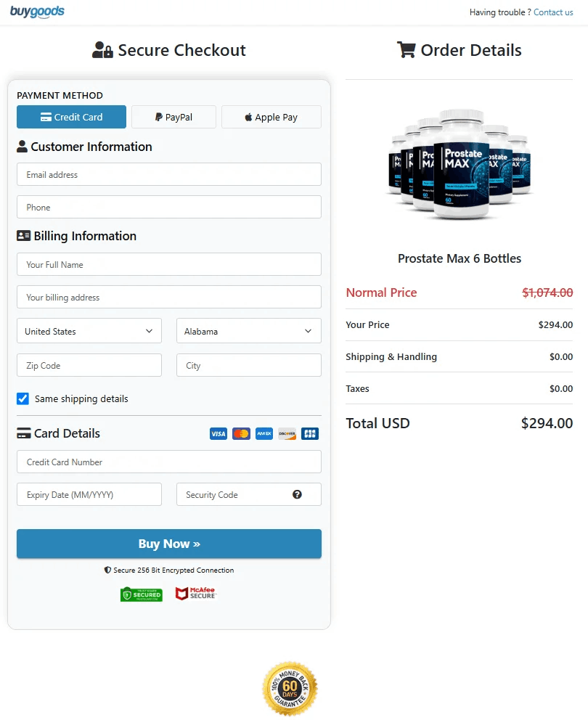Click the 'Total USD' label
The height and width of the screenshot is (720, 588).
click(377, 423)
